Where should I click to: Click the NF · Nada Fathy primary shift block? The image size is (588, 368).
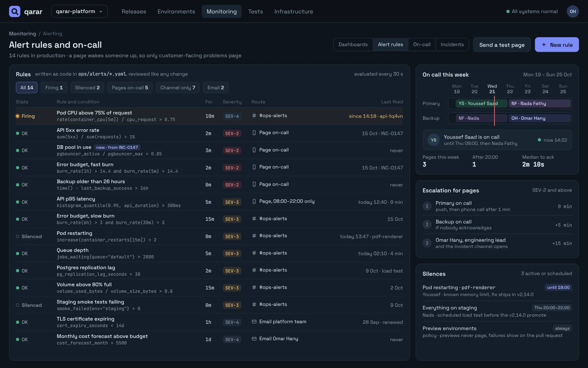pos(540,103)
